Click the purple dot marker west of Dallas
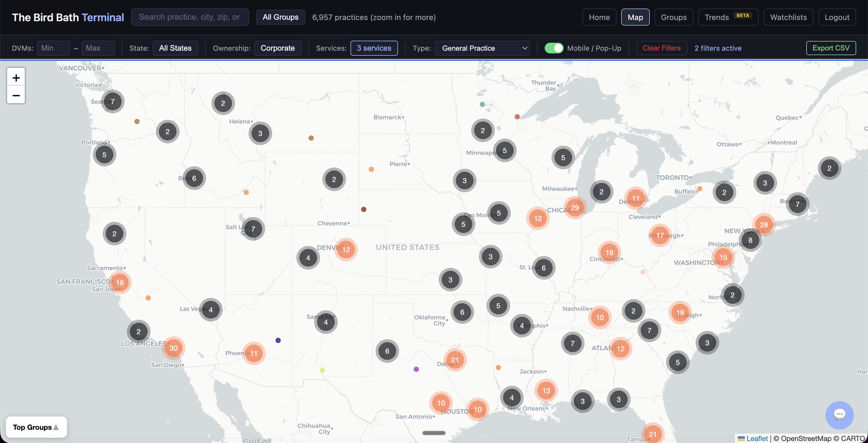This screenshot has width=868, height=443. (x=416, y=369)
